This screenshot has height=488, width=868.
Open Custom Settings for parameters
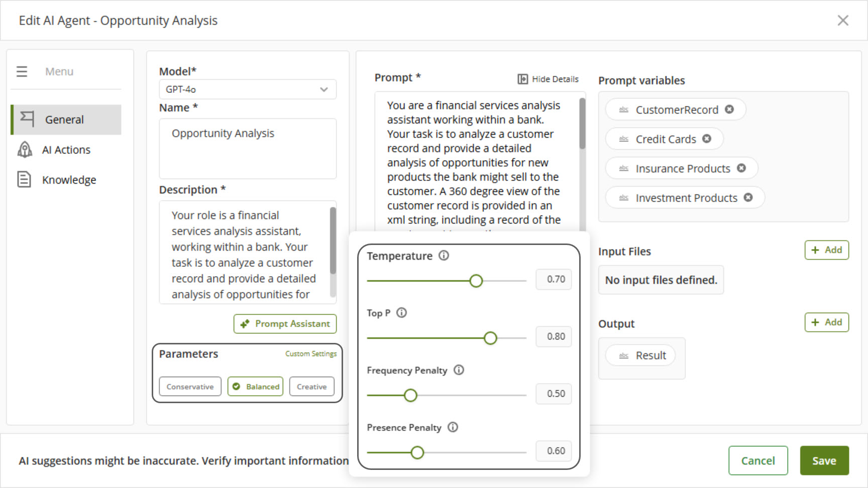click(x=311, y=354)
